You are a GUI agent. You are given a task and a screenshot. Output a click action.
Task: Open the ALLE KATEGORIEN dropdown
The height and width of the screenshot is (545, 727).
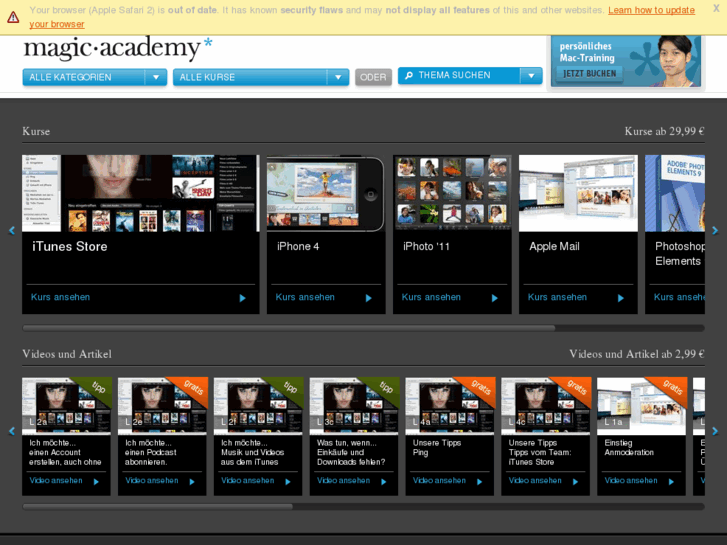click(95, 77)
